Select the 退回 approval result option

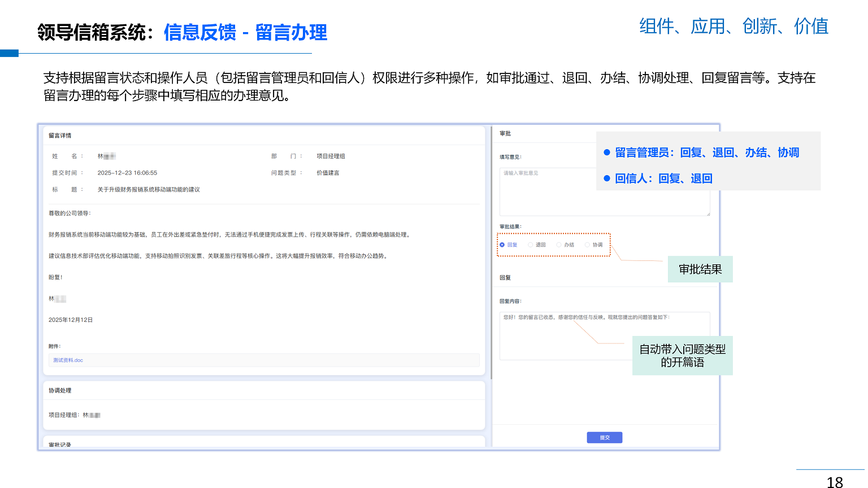point(531,245)
